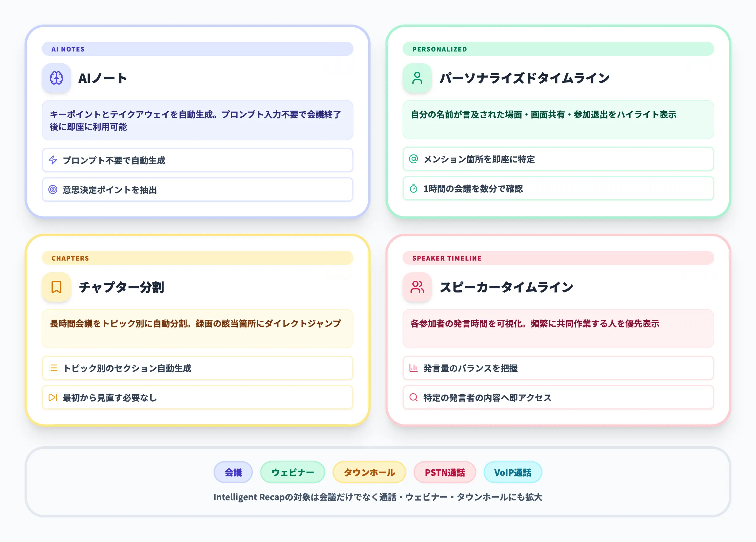
Task: Click the PSTN通話 pill
Action: (x=445, y=472)
